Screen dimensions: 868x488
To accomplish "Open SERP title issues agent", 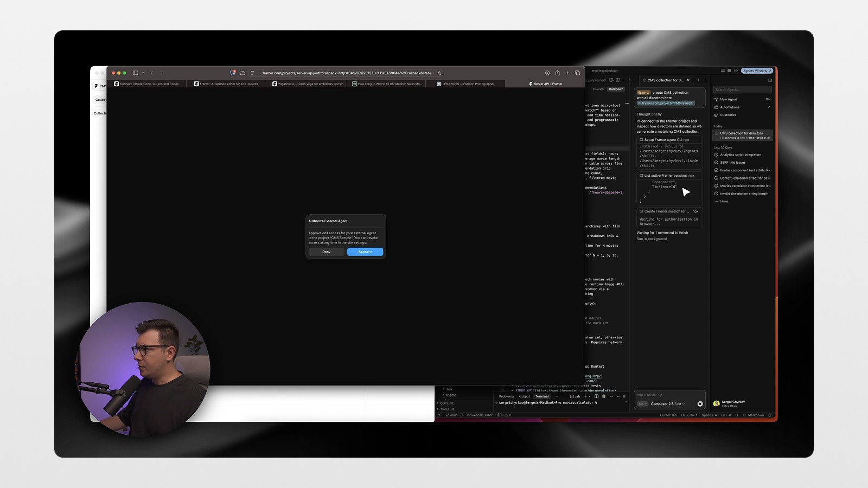I will [742, 163].
